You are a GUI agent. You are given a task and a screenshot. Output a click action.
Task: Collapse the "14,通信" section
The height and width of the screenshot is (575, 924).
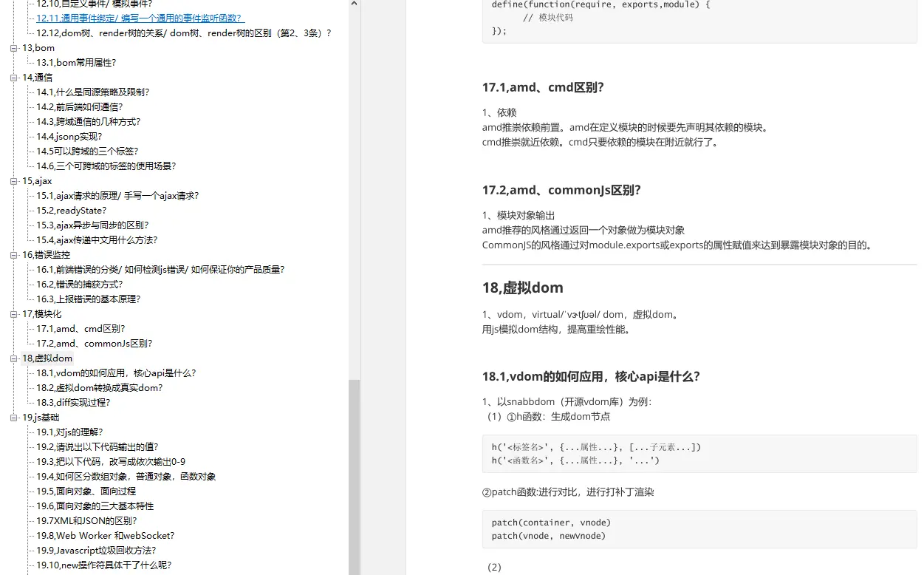(13, 77)
